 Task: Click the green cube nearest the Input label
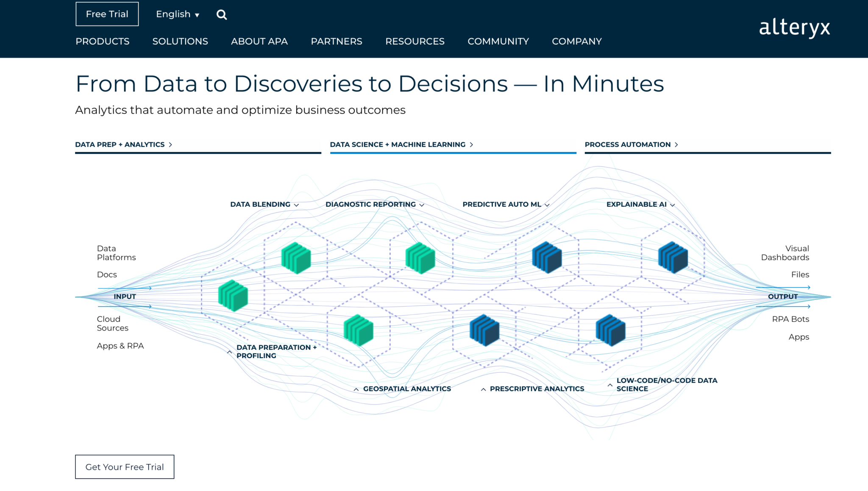click(x=233, y=295)
